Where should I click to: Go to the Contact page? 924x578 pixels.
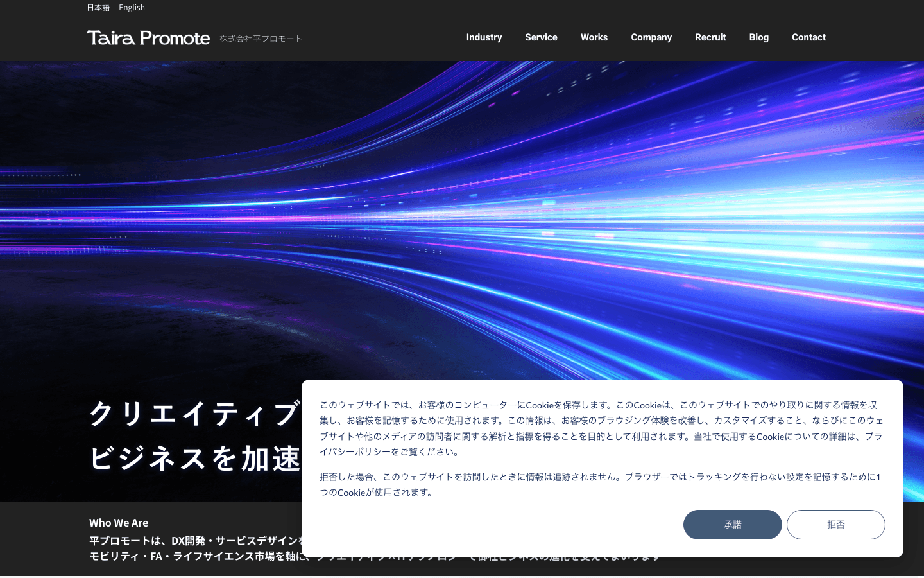(809, 37)
